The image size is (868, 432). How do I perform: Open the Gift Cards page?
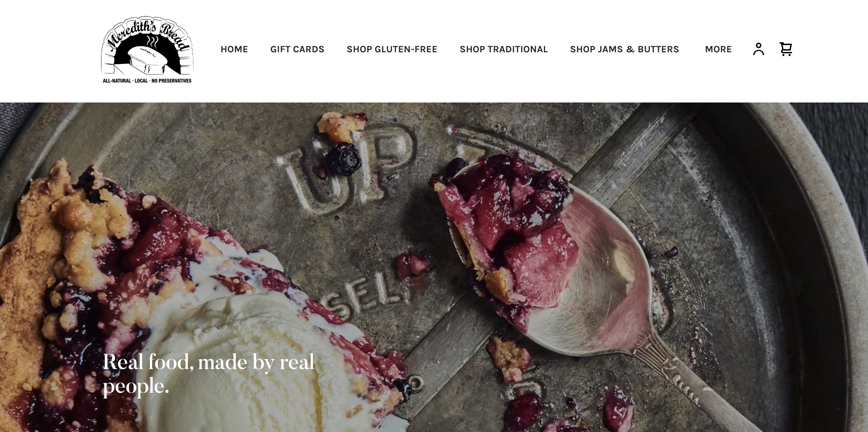coord(297,49)
